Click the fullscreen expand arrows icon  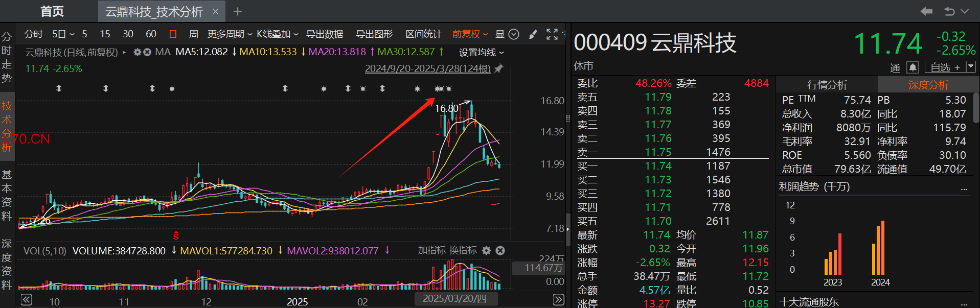(x=552, y=34)
